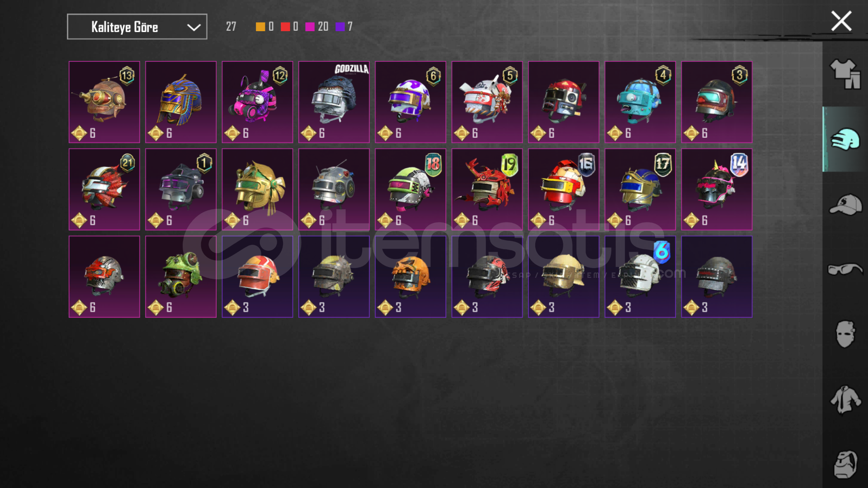Image resolution: width=868 pixels, height=488 pixels.
Task: Select the green frog gas-mask helmet
Action: coord(181,277)
